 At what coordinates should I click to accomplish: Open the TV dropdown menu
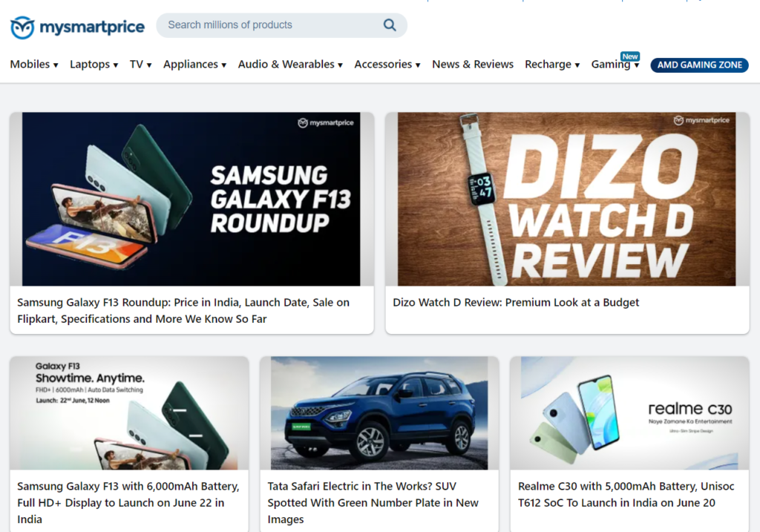point(140,65)
